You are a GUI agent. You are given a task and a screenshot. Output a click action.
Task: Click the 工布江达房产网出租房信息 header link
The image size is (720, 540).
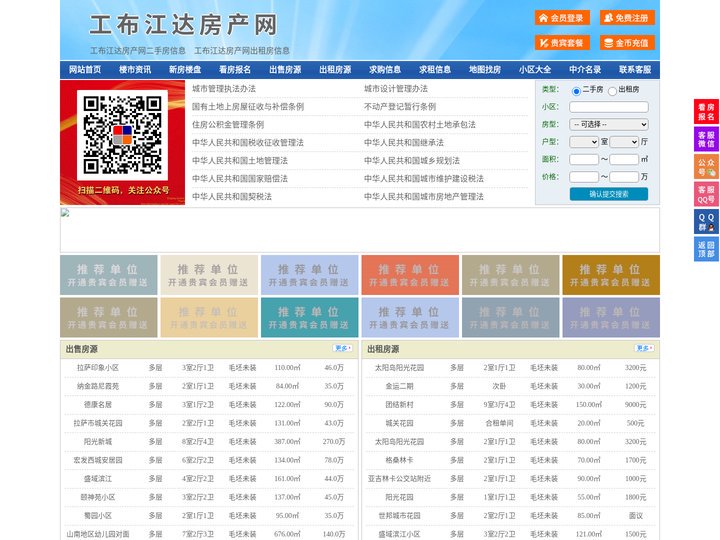pyautogui.click(x=242, y=51)
